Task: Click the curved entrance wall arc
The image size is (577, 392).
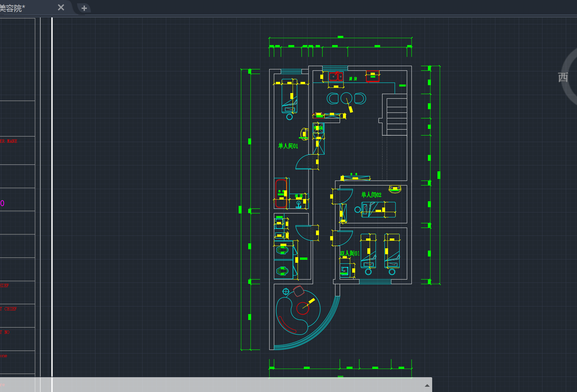Action: pos(327,329)
